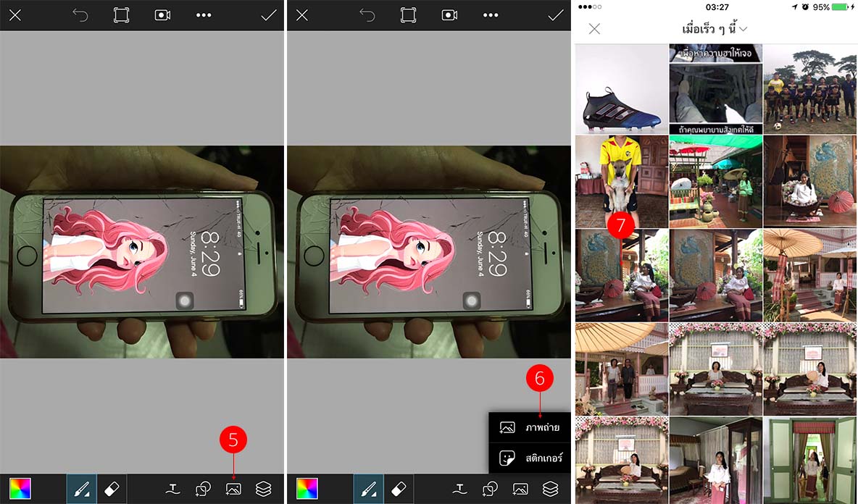Viewport: 858px width, 504px height.
Task: Toggle the Brush tool in the leftmost editor
Action: [x=80, y=490]
